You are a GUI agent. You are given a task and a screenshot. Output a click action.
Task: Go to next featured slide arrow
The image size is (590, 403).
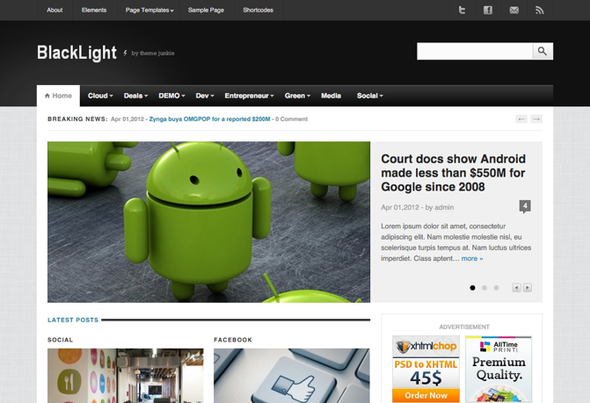(528, 288)
